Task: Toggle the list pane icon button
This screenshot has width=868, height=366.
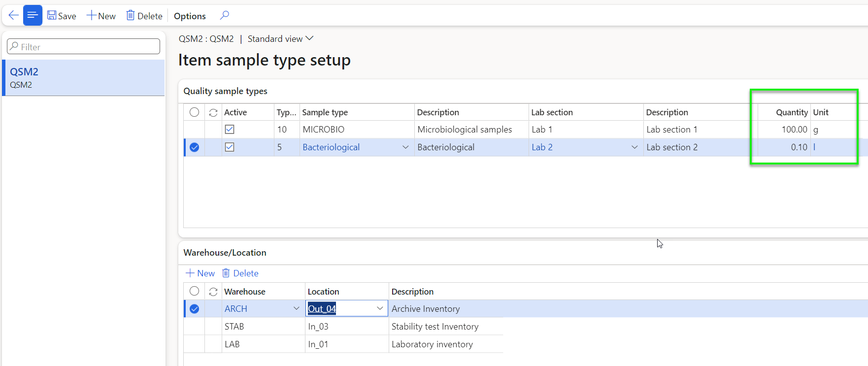Action: coord(33,15)
